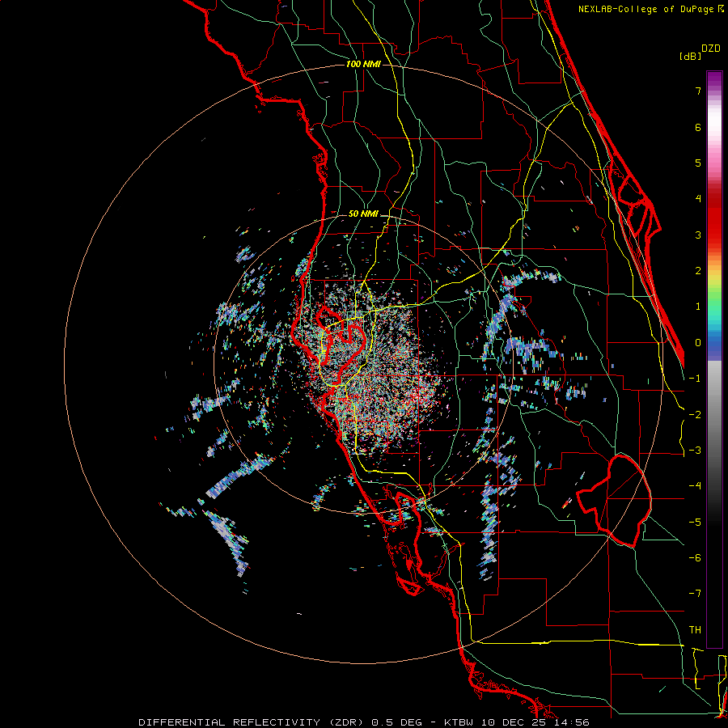
Task: Click the NEXLAB-College of DuPage credit text
Action: click(647, 9)
